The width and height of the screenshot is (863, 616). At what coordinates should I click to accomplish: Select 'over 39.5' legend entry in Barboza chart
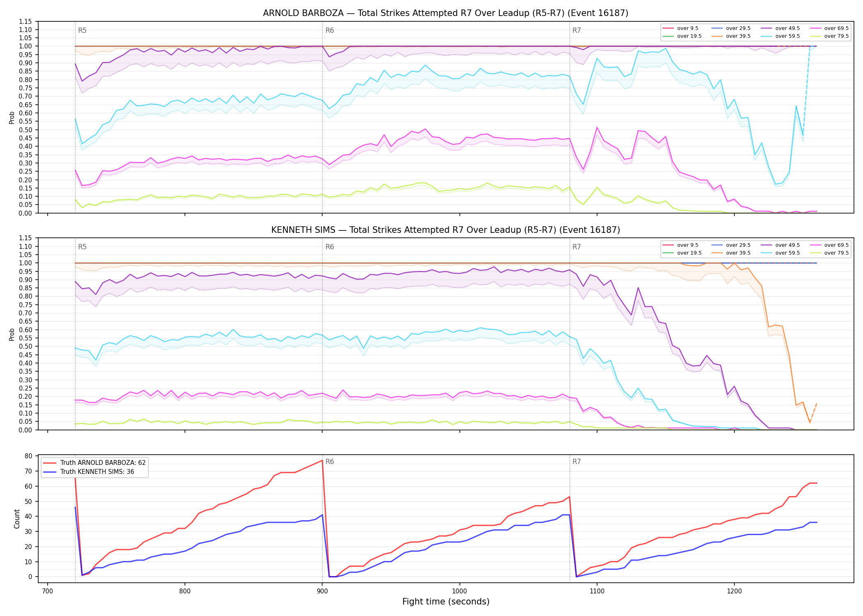point(731,36)
